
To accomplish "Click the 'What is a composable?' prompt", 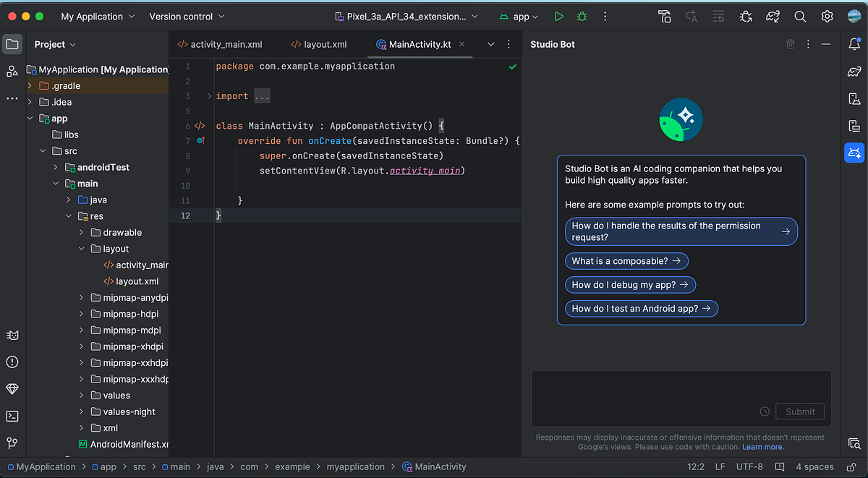I will click(626, 261).
